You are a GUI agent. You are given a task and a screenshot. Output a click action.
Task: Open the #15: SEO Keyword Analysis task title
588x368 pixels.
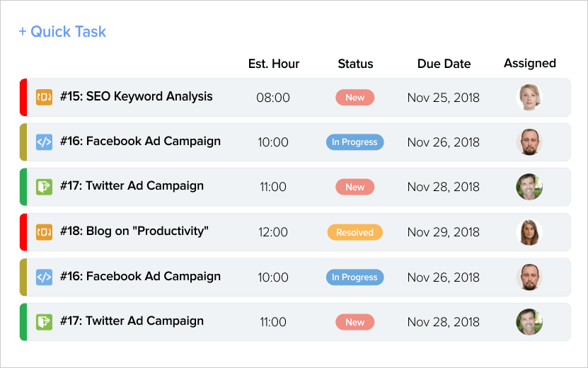(137, 96)
